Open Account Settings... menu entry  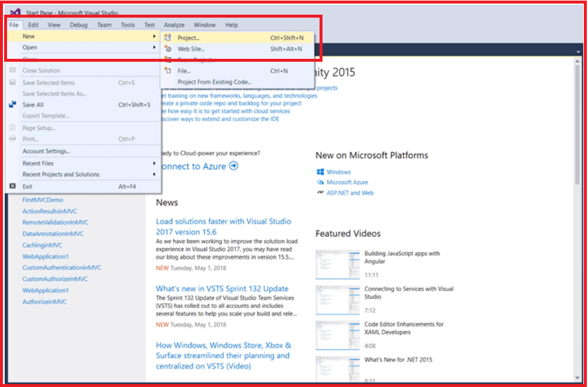click(x=84, y=151)
